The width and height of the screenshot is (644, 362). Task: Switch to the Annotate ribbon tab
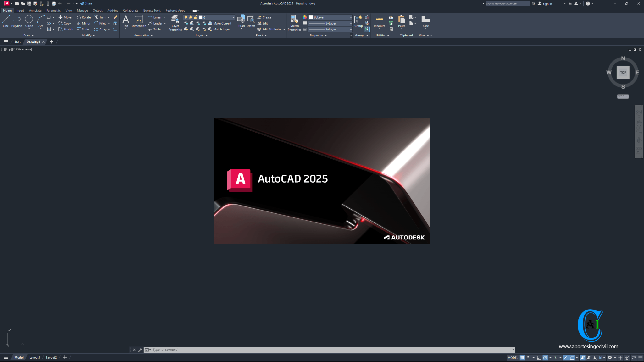[x=35, y=10]
